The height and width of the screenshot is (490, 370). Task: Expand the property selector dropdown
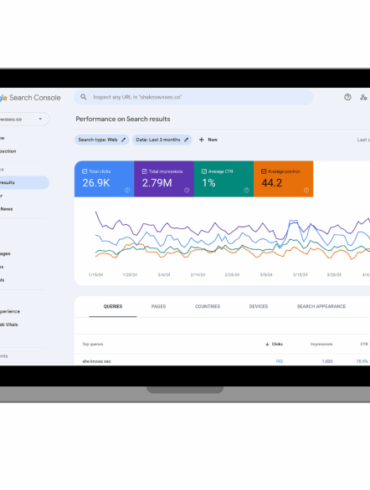[24, 119]
